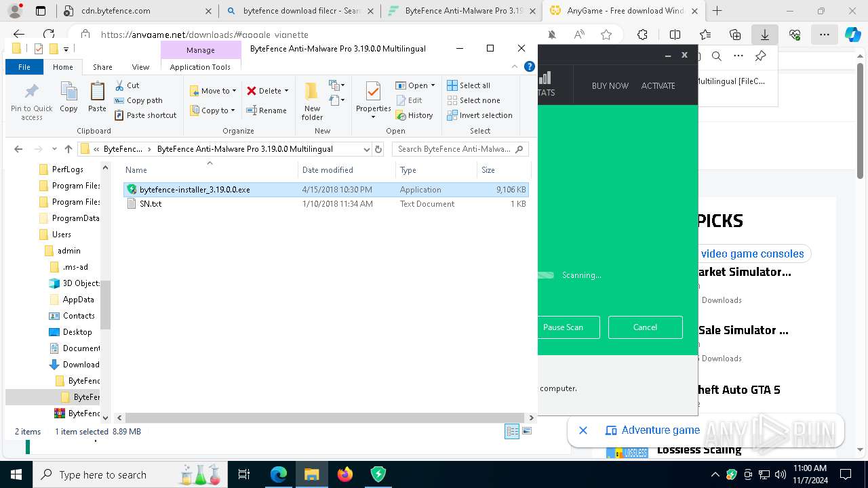Switch to large icons view
The image size is (868, 488).
[527, 431]
